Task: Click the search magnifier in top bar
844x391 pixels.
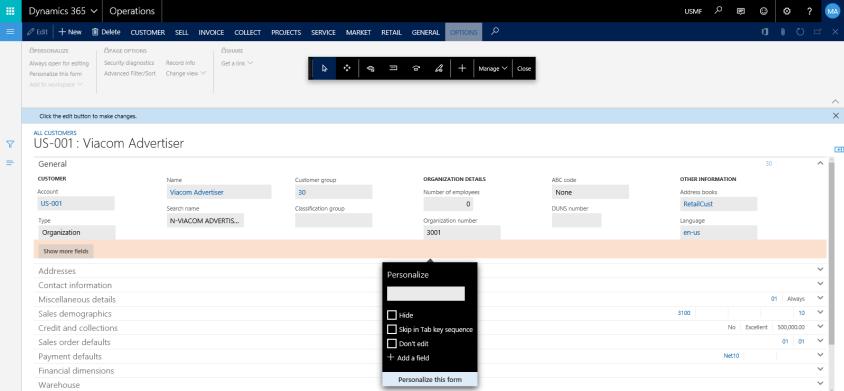Action: coord(718,11)
